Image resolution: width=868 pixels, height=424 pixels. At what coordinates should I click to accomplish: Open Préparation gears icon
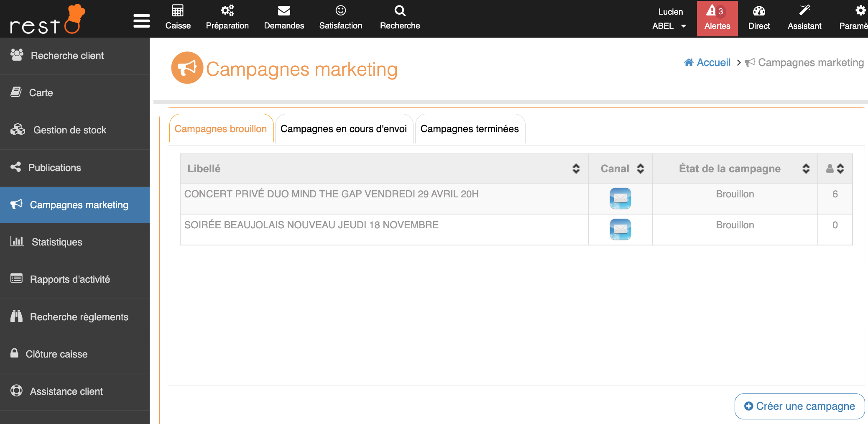click(x=227, y=11)
